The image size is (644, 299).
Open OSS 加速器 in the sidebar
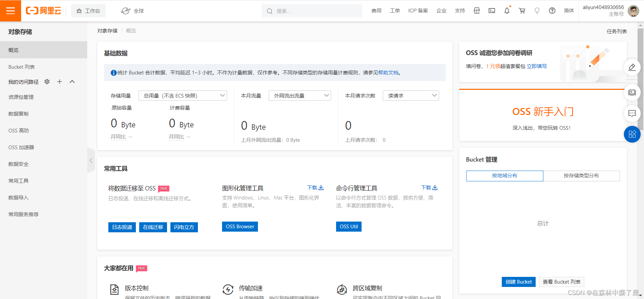(x=44, y=147)
